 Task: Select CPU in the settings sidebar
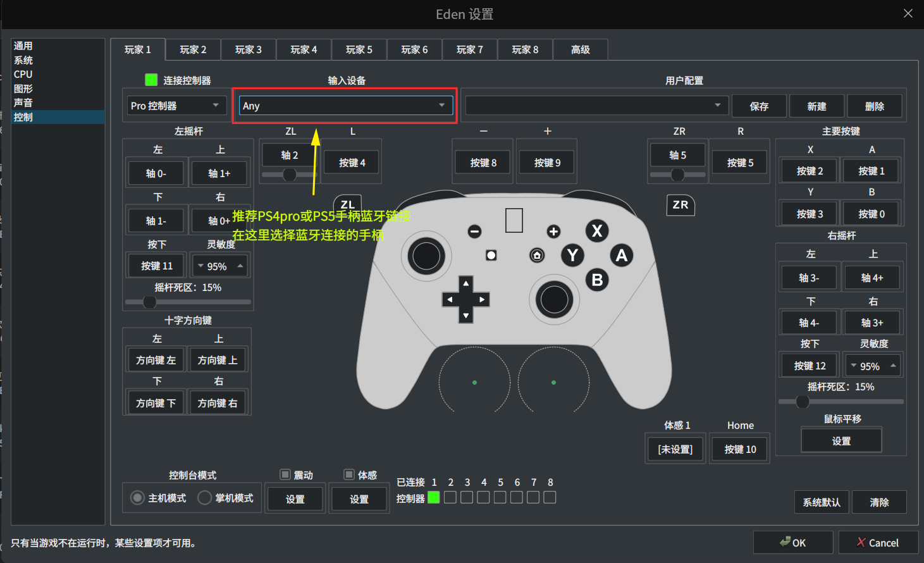click(58, 74)
